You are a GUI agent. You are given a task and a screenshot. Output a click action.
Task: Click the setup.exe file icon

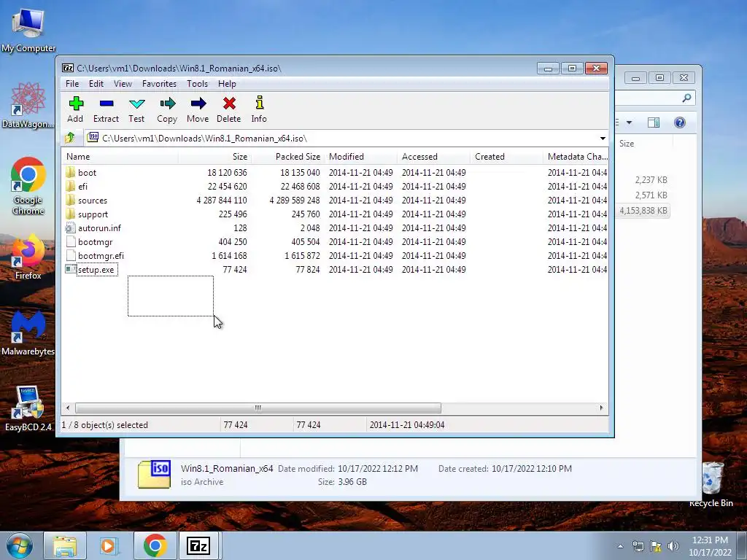(x=71, y=269)
